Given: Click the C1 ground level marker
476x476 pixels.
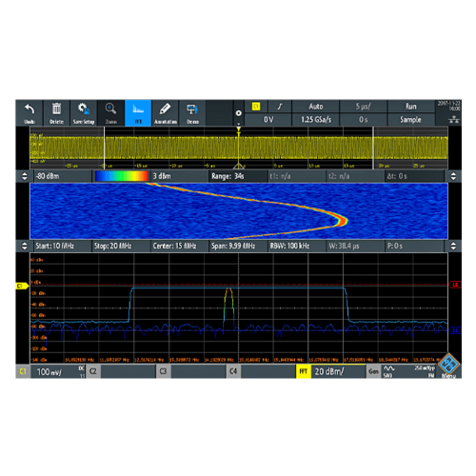Looking at the screenshot, I should [22, 286].
